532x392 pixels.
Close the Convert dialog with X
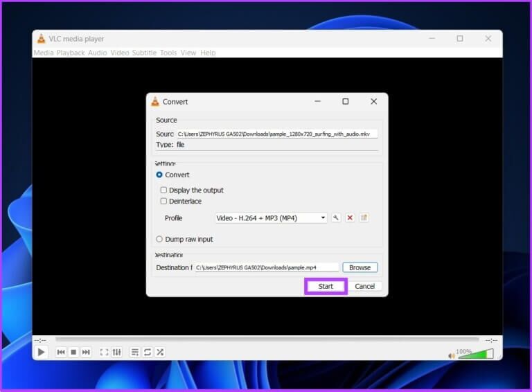(x=373, y=101)
